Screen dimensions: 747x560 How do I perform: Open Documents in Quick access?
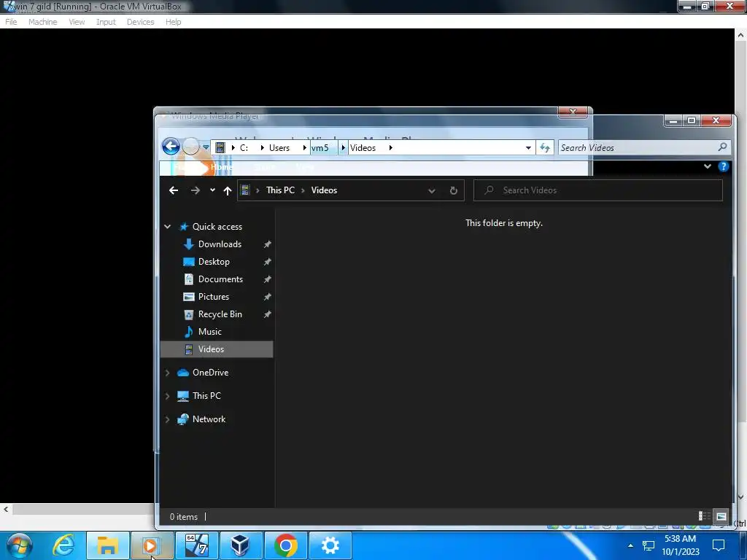(220, 279)
